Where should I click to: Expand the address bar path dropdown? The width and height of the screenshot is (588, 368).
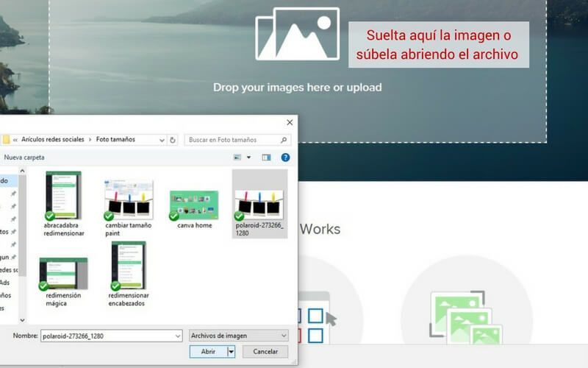tap(162, 139)
